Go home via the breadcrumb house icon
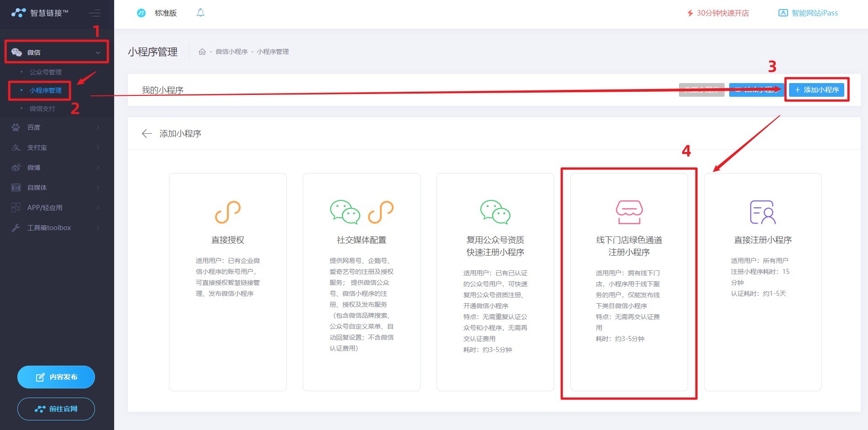 pos(202,52)
